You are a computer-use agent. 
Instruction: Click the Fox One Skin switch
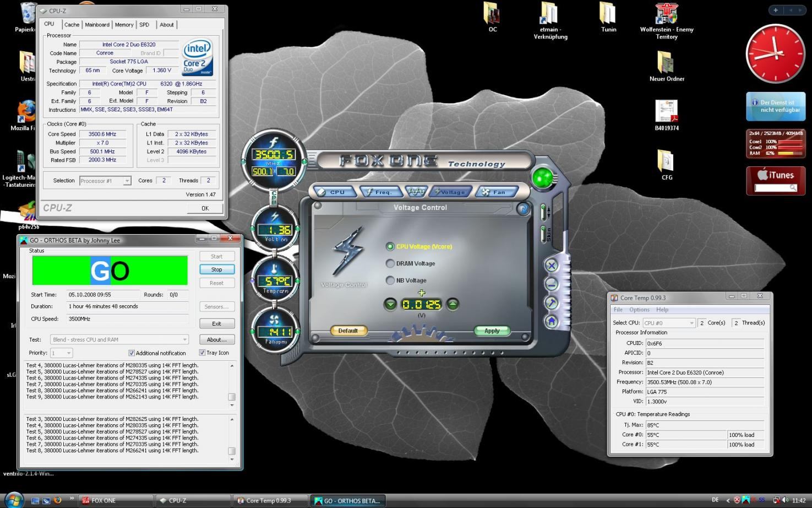[x=544, y=234]
